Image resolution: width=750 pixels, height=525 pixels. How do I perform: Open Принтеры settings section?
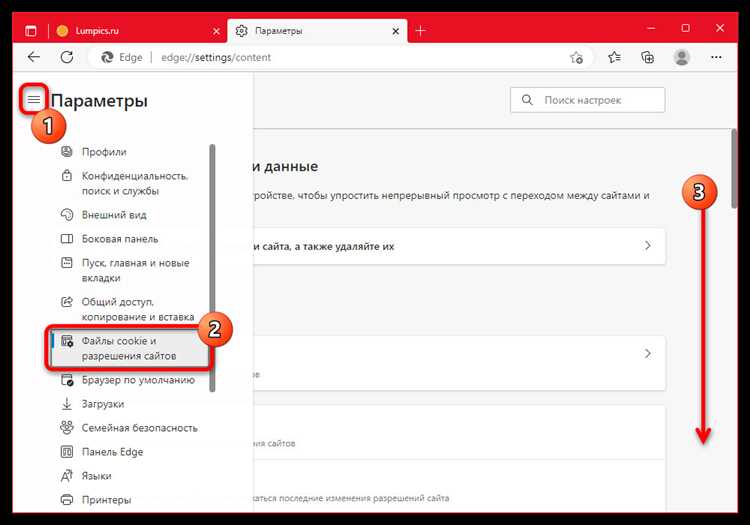(106, 500)
